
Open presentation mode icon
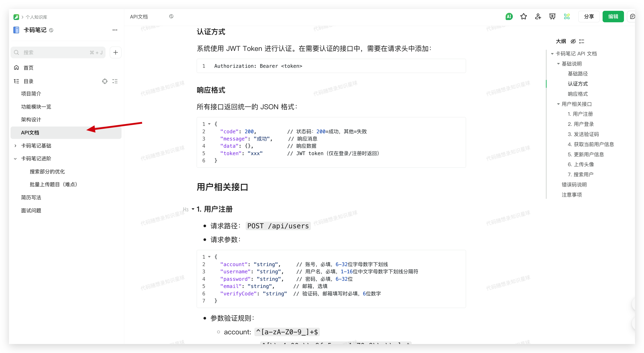click(552, 16)
